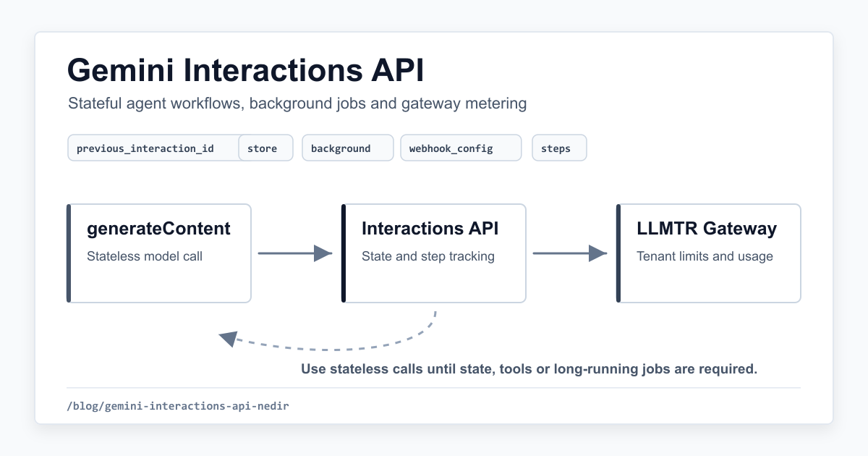This screenshot has height=456, width=868.
Task: Open the generateContent card
Action: point(159,253)
